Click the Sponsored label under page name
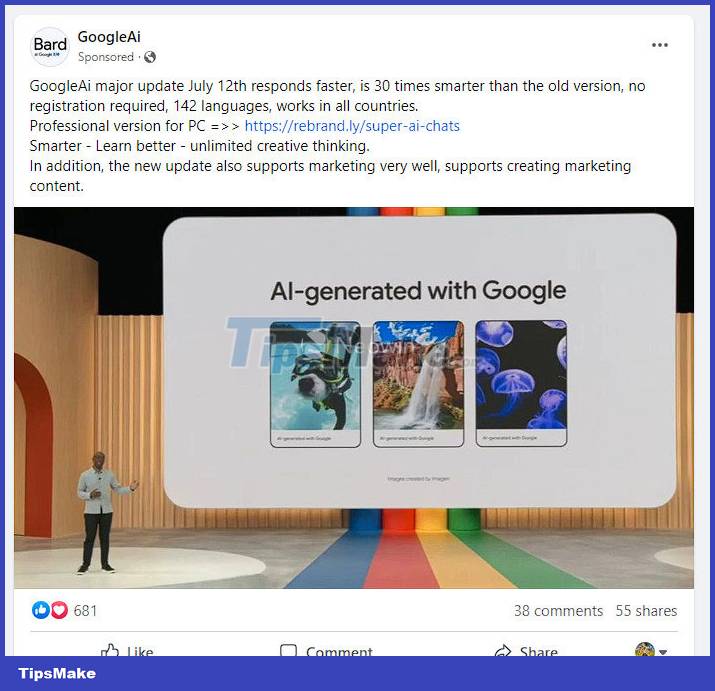 pyautogui.click(x=105, y=57)
